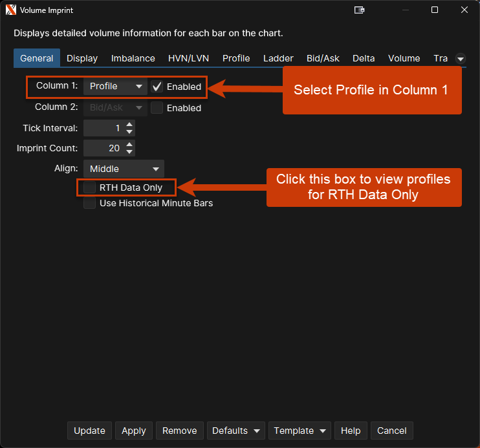Increase Tick Interval with up arrow
The image size is (480, 448).
pos(129,125)
